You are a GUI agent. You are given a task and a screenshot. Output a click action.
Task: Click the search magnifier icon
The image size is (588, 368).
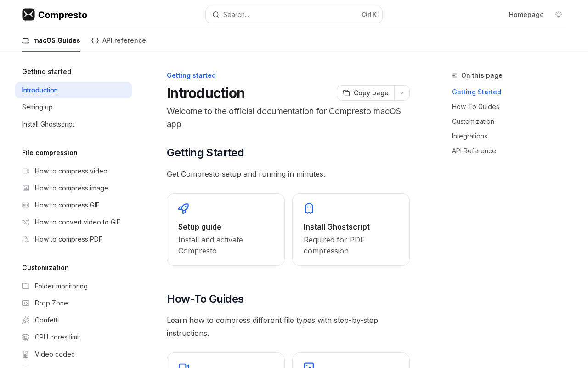tap(216, 15)
